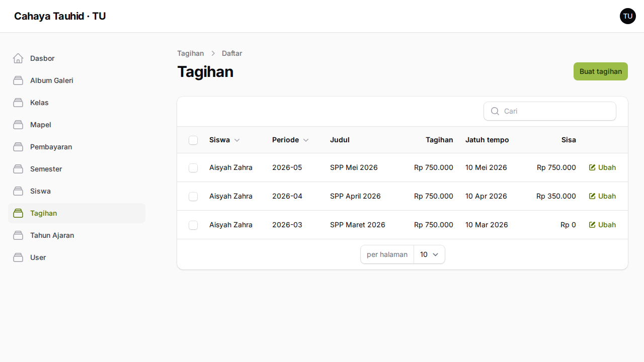
Task: Click the Album Galeri sidebar icon
Action: click(x=18, y=80)
